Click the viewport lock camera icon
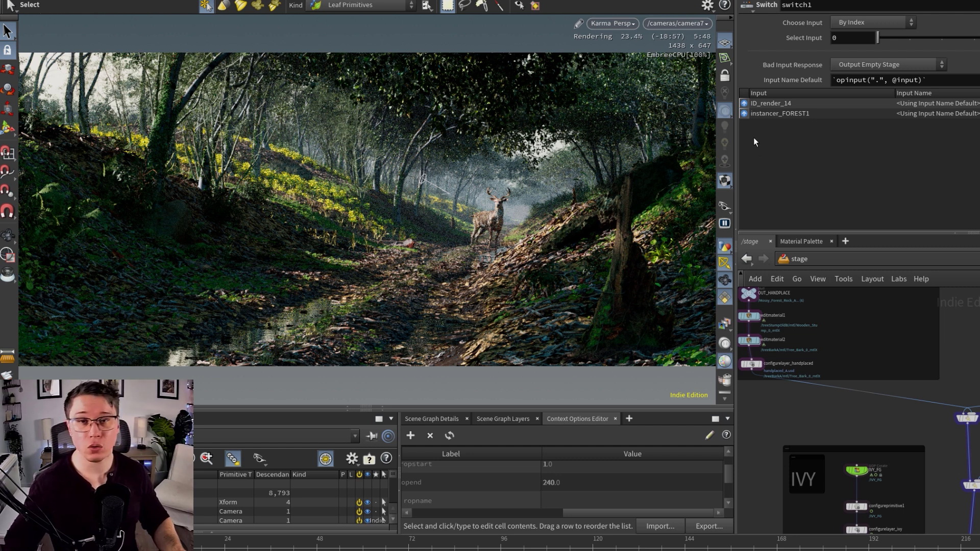980x551 pixels. tap(725, 76)
